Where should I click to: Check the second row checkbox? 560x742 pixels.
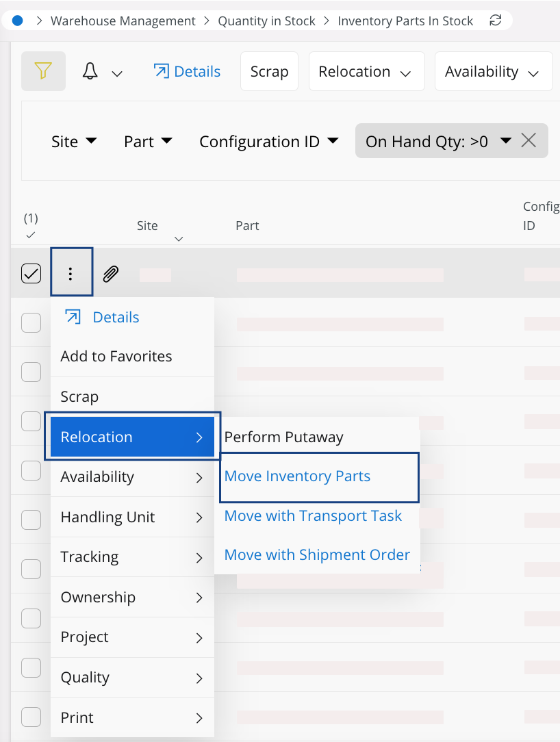pos(31,322)
